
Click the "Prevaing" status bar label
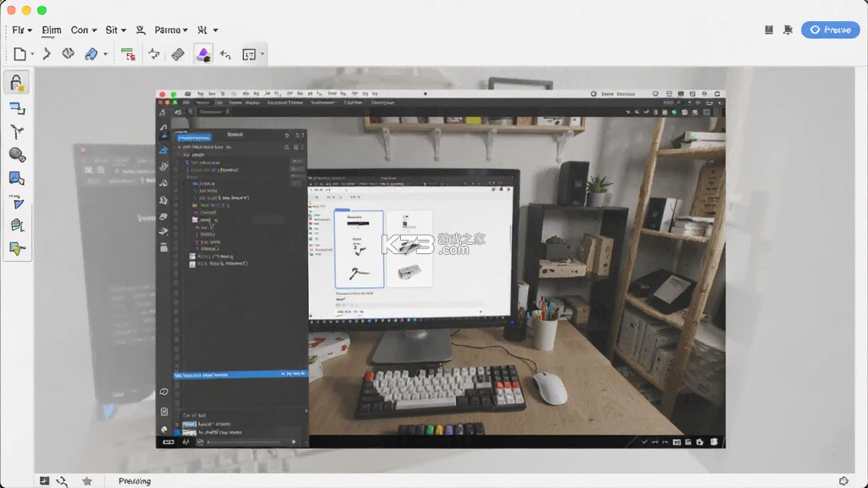point(135,481)
